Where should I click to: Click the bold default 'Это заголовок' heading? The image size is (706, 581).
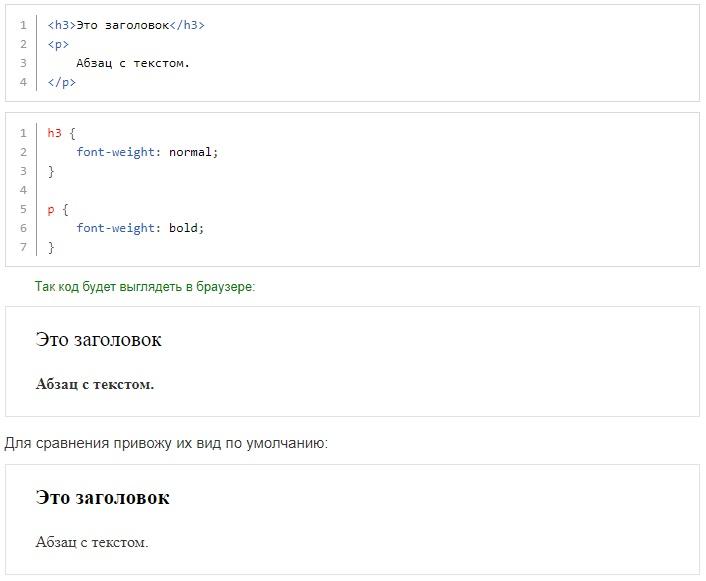(103, 498)
